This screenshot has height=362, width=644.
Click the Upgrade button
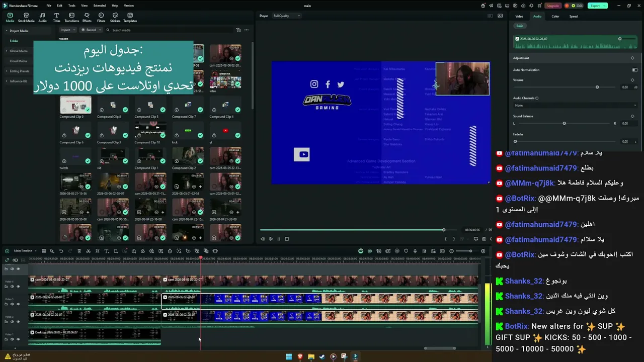(x=553, y=6)
